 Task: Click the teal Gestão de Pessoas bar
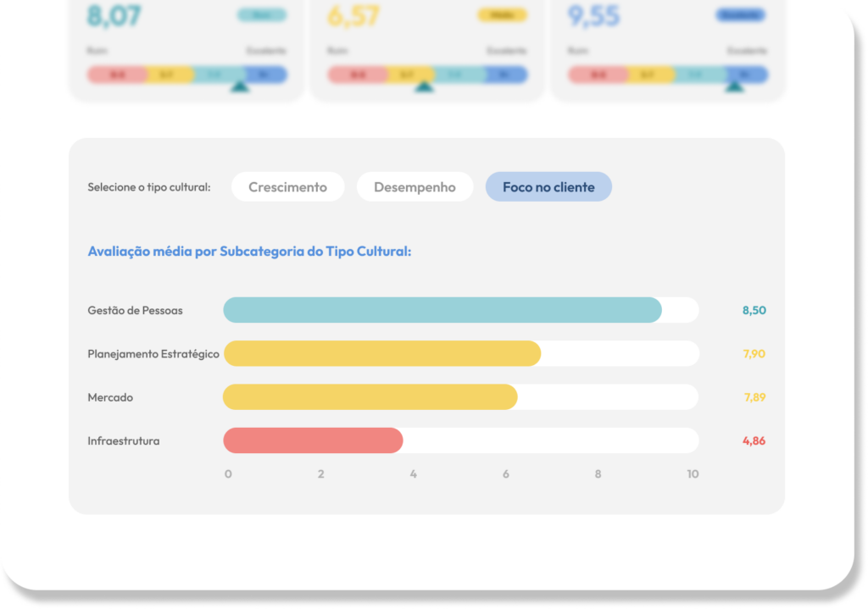442,310
